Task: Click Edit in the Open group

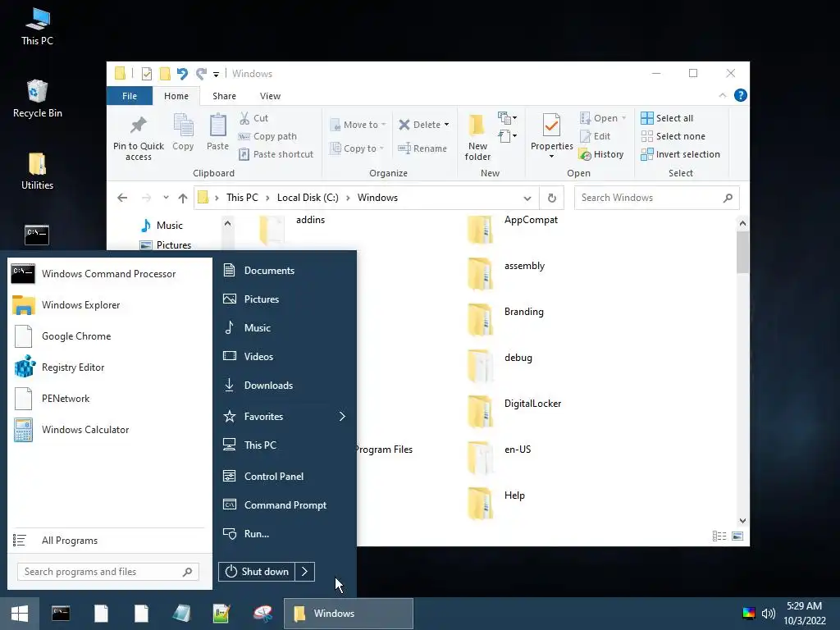Action: 596,136
